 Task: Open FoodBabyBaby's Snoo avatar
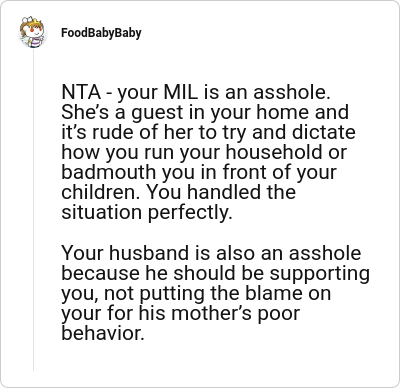coord(33,32)
